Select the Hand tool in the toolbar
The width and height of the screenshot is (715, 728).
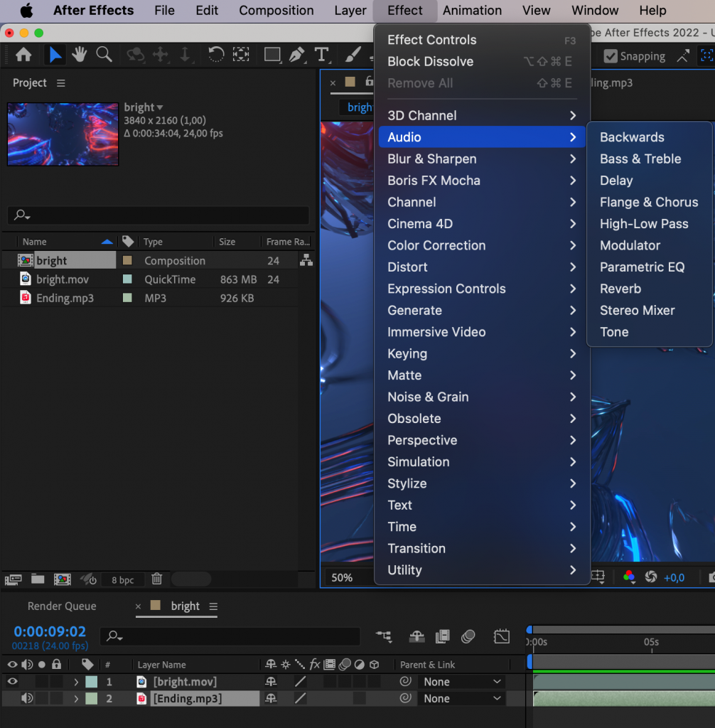click(80, 55)
